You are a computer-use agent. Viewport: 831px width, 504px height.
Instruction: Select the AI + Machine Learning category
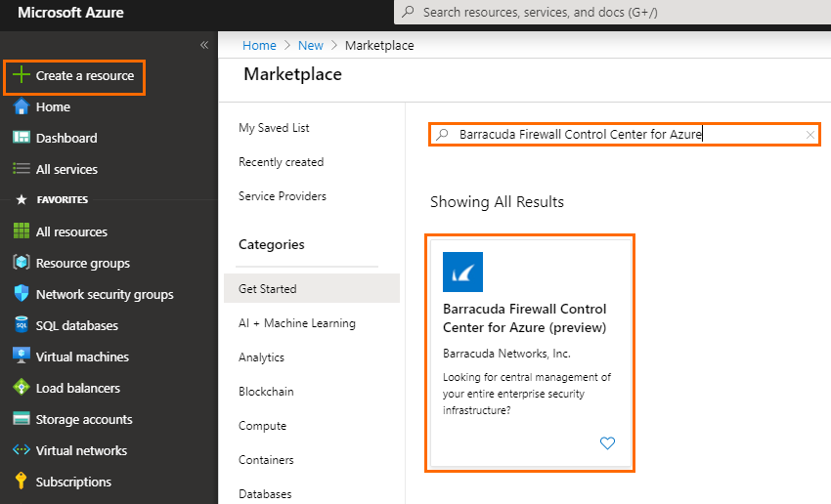click(297, 323)
